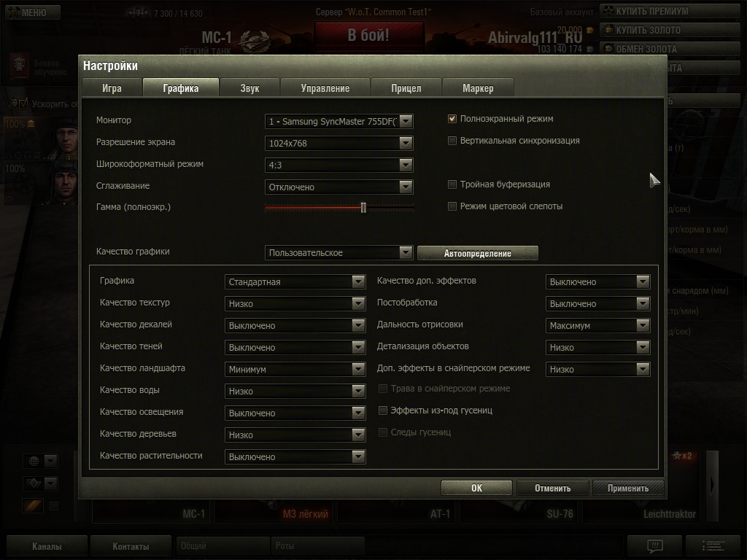Open the Прицел tab

click(x=406, y=88)
